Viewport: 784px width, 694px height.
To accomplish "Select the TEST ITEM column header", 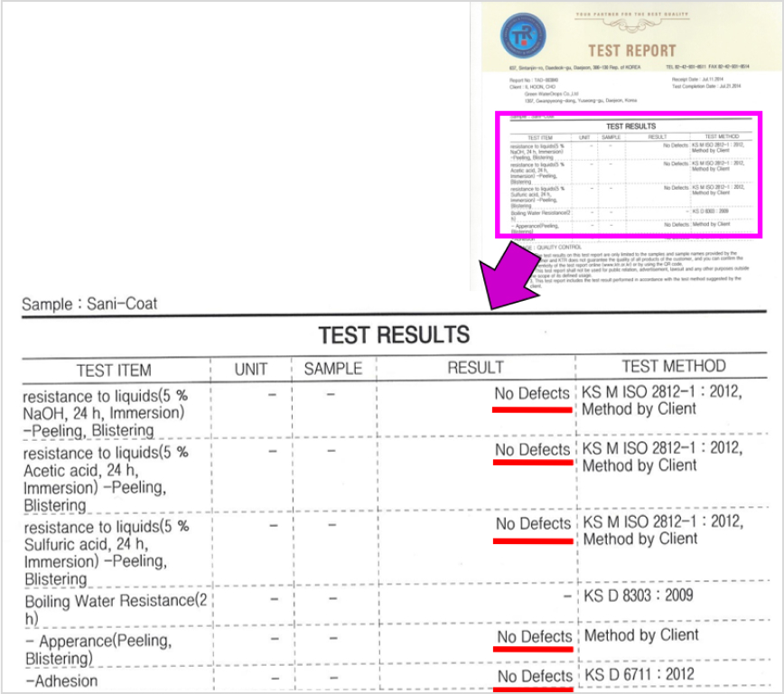I will click(x=114, y=370).
